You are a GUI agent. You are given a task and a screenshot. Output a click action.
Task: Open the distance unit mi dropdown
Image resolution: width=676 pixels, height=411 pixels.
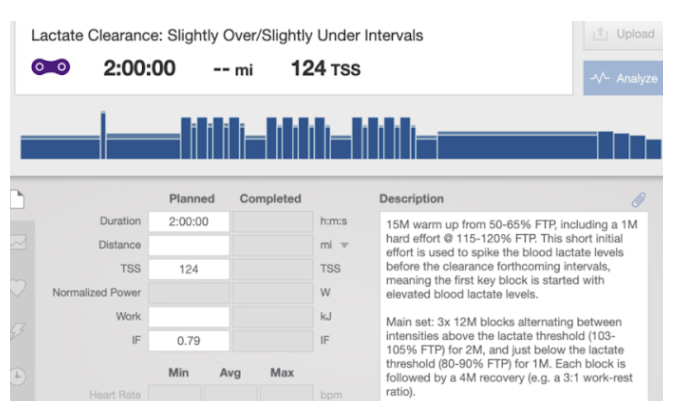pos(344,245)
